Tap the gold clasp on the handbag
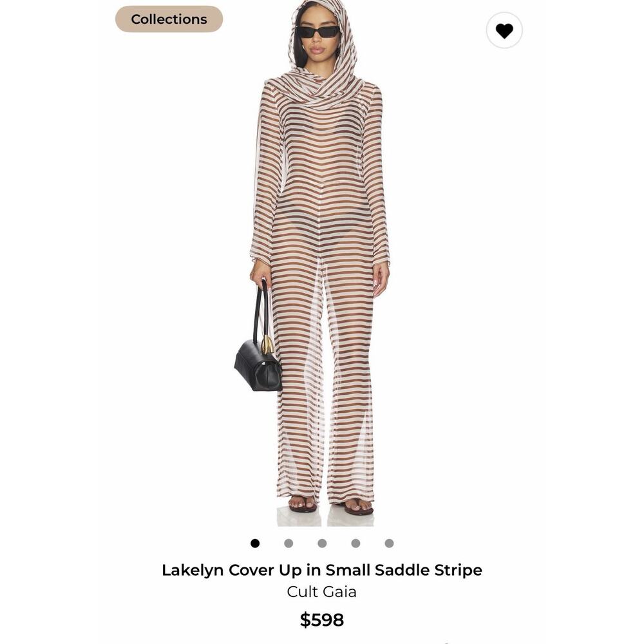This screenshot has height=644, width=644. 267,344
